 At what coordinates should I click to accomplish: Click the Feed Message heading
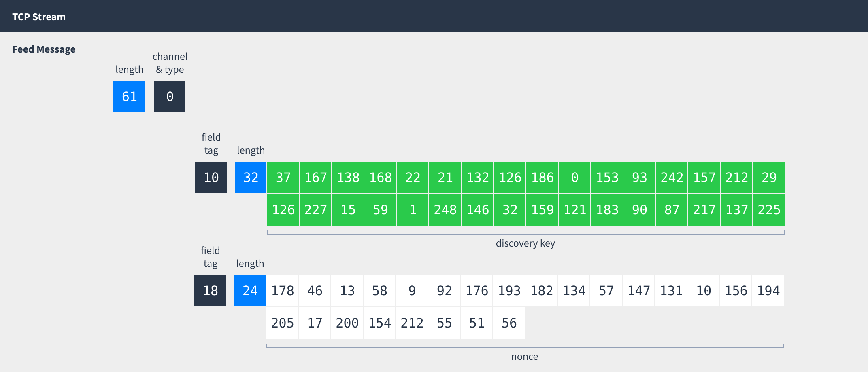(x=44, y=49)
